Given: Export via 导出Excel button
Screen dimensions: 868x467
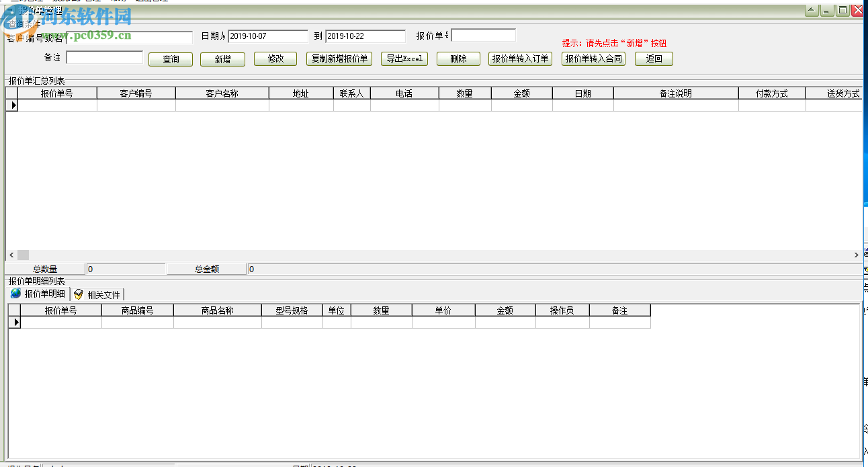Looking at the screenshot, I should tap(404, 58).
